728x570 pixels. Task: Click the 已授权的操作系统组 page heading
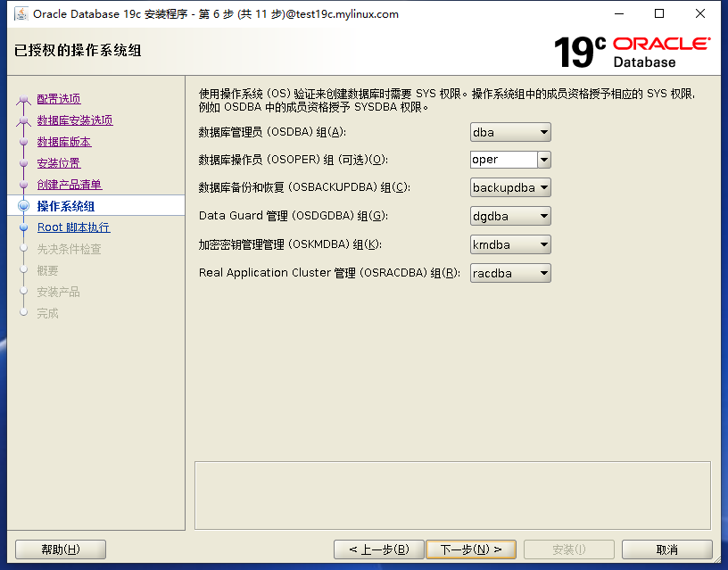click(x=78, y=50)
